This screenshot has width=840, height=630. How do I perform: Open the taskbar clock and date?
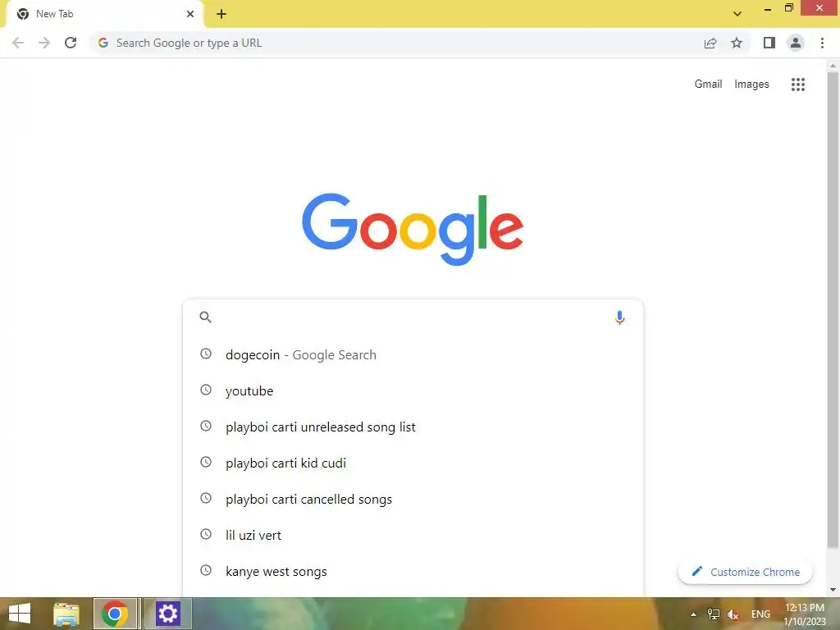804,614
